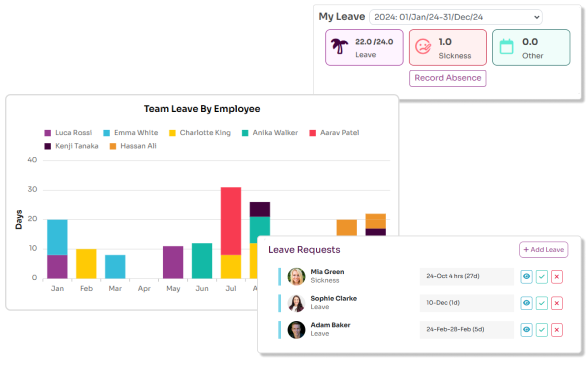588x378 pixels.
Task: Reject Adam Baker's leave with red X
Action: click(x=556, y=330)
